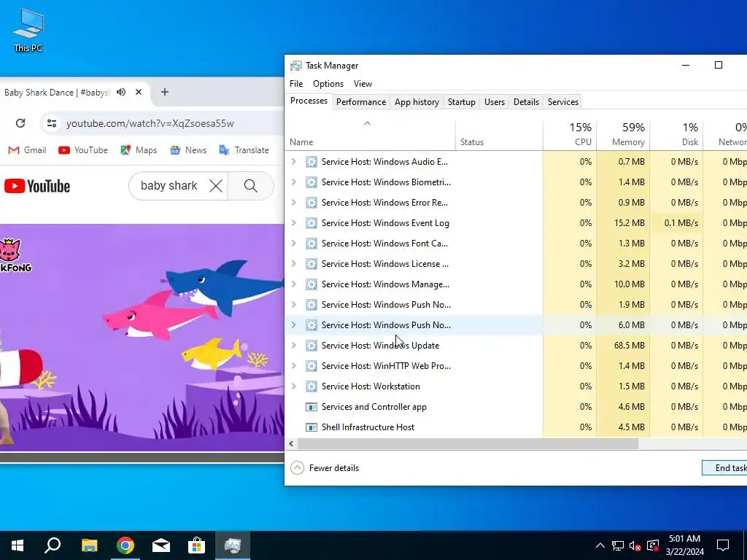The image size is (747, 560).
Task: Sort processes by Disk column
Action: click(x=676, y=135)
